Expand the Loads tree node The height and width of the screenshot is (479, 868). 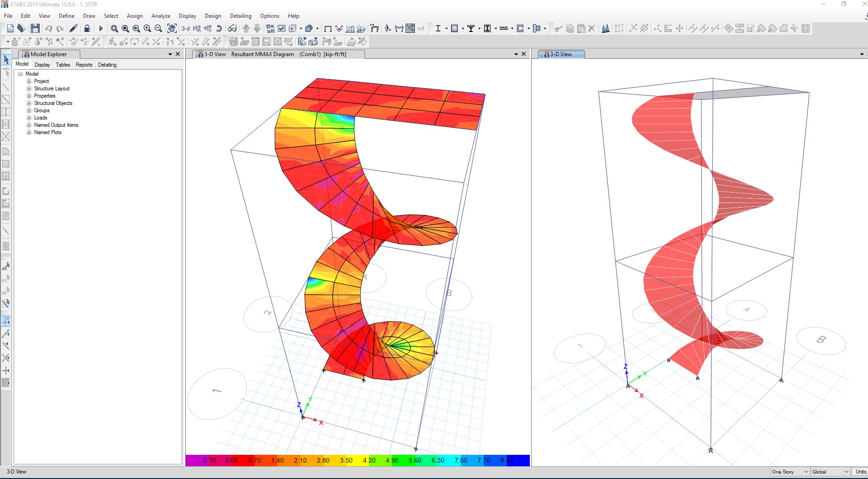coord(29,118)
